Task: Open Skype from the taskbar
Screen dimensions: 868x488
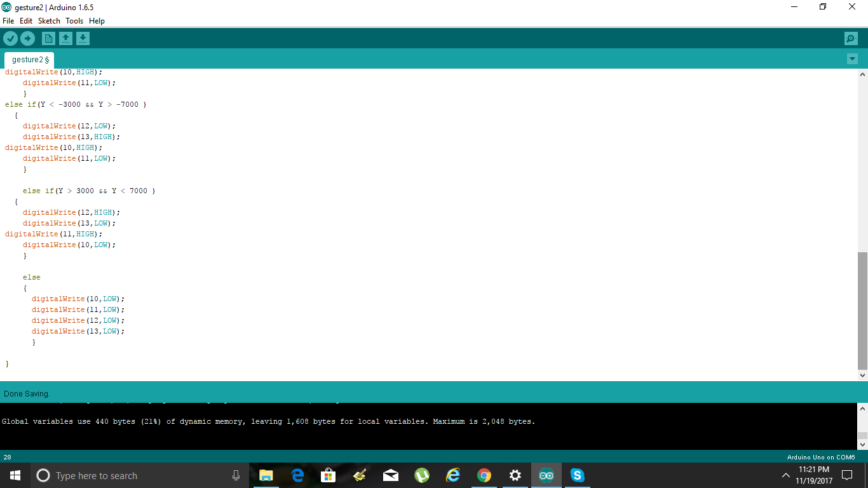Action: tap(577, 475)
